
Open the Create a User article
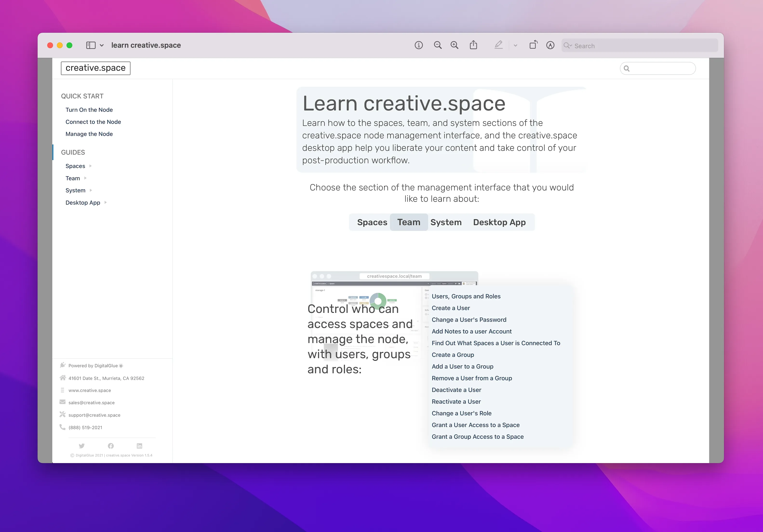pos(451,308)
